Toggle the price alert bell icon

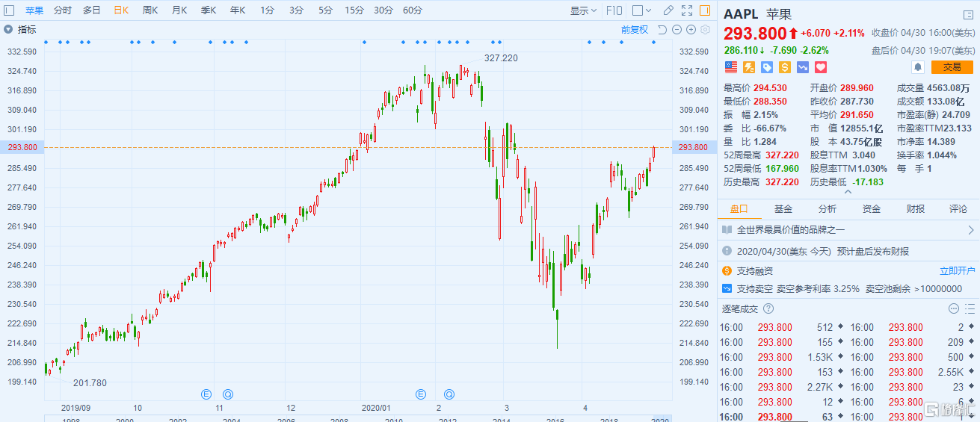[x=917, y=67]
